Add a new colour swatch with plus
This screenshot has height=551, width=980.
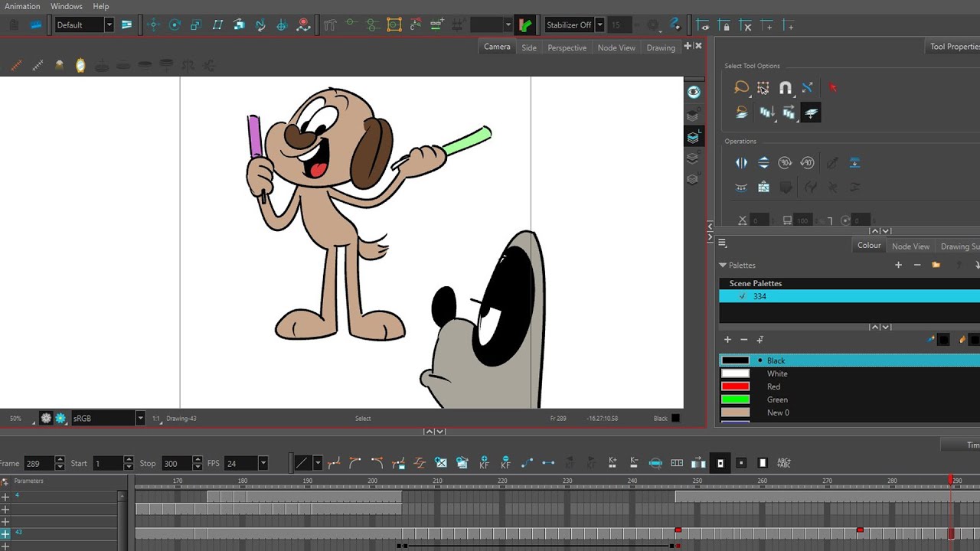pos(727,339)
